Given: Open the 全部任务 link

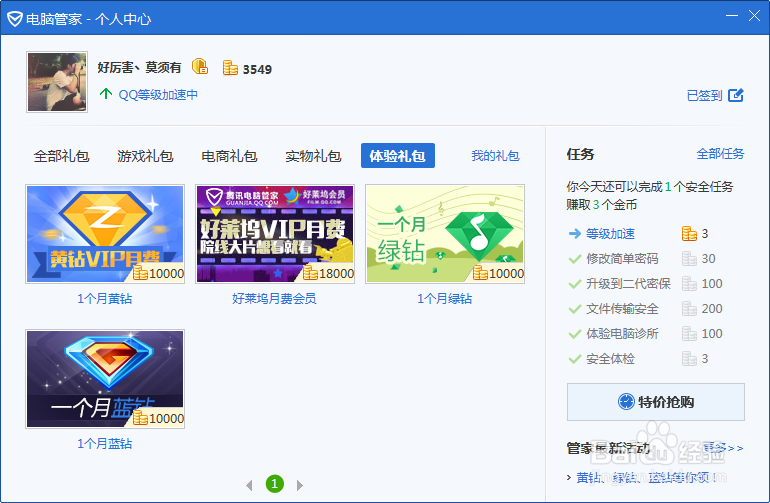Looking at the screenshot, I should [720, 154].
